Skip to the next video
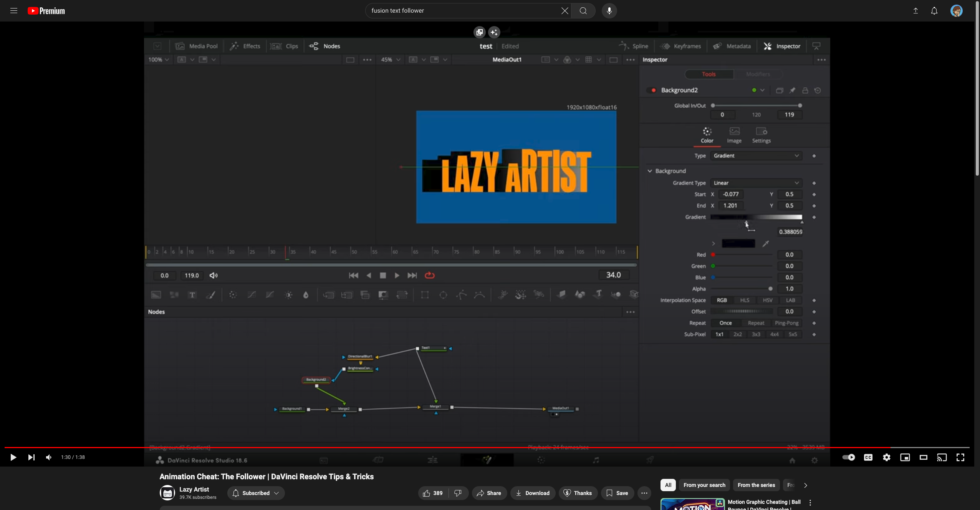980x510 pixels. (x=31, y=457)
